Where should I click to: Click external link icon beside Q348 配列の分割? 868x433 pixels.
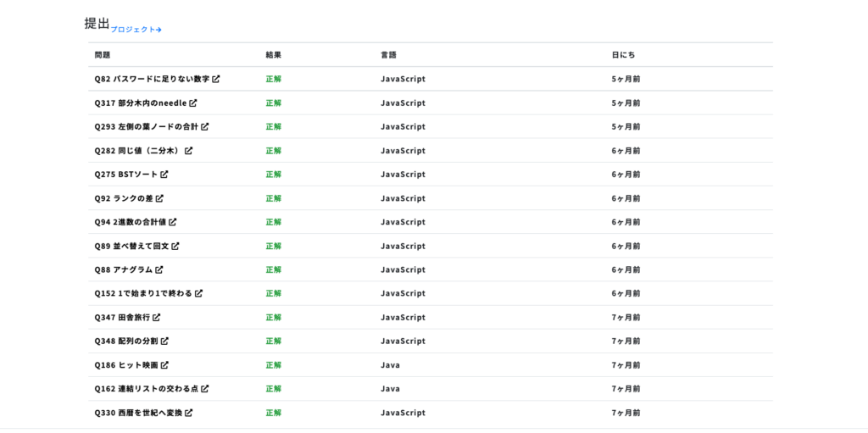(x=164, y=341)
